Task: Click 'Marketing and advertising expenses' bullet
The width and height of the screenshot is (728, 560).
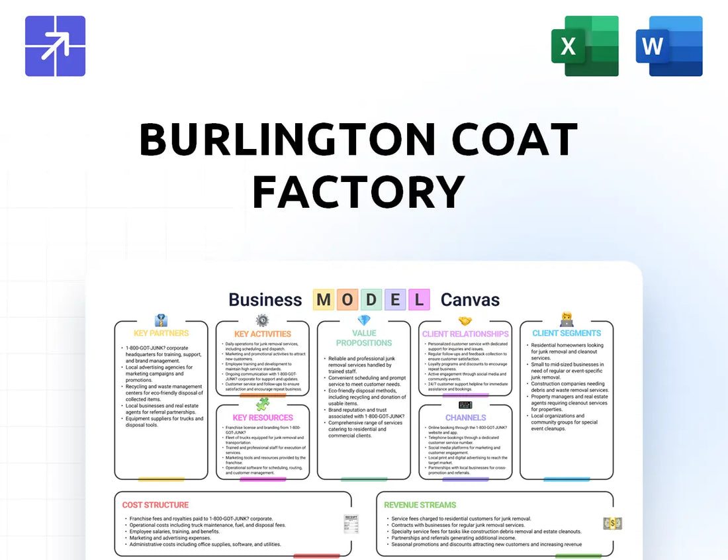Action: point(167,537)
